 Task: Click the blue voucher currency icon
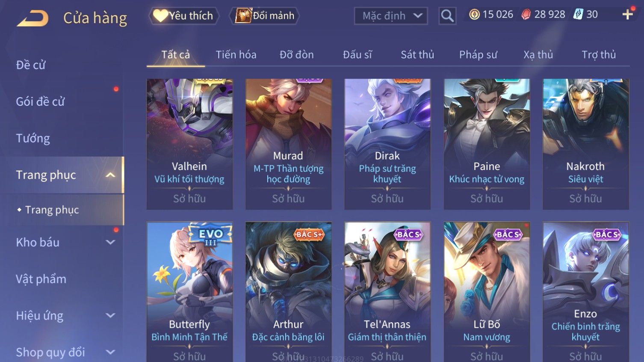pos(578,15)
